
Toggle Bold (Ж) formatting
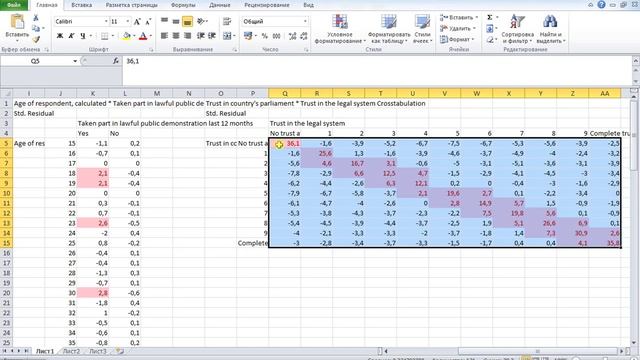tap(60, 36)
